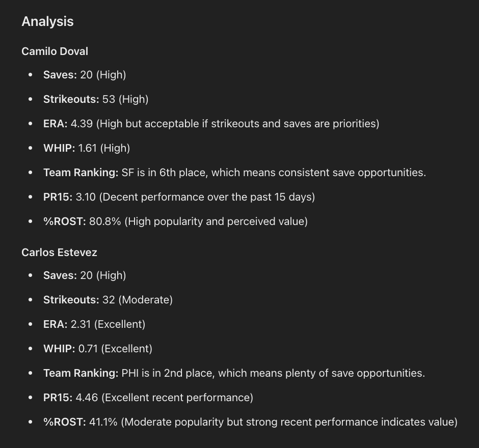Click the Carlos Estevez player name
The height and width of the screenshot is (448, 479).
59,253
